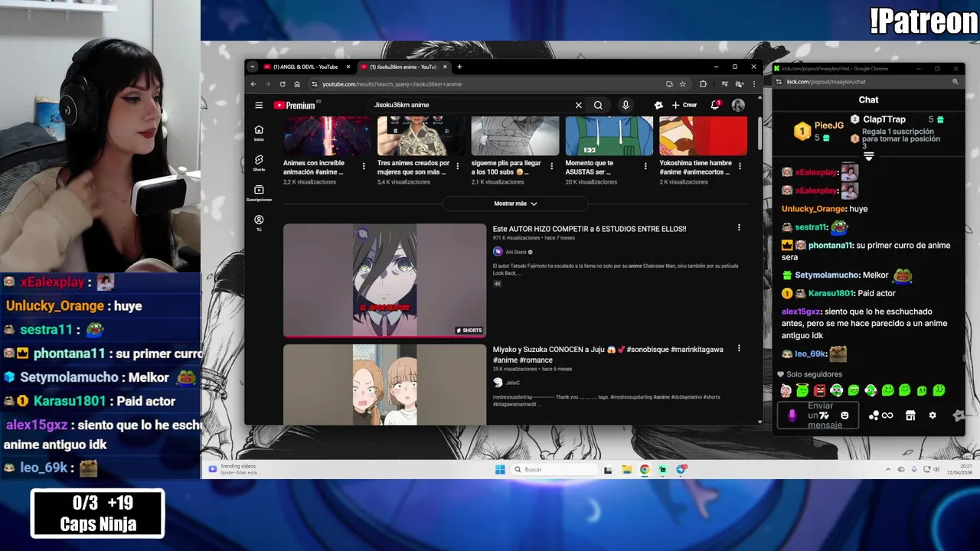The height and width of the screenshot is (551, 980).
Task: Go to YouTube Premium home logo
Action: pos(295,105)
